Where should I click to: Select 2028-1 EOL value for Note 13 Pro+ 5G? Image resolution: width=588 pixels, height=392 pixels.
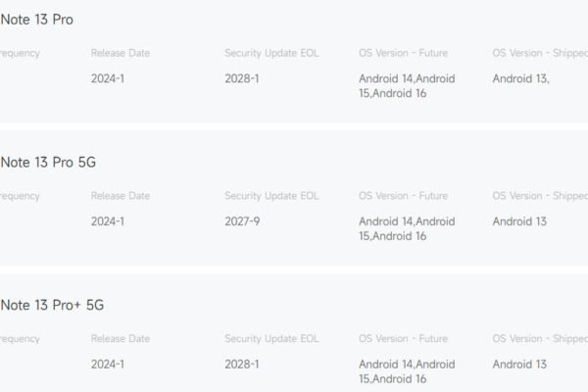(241, 365)
